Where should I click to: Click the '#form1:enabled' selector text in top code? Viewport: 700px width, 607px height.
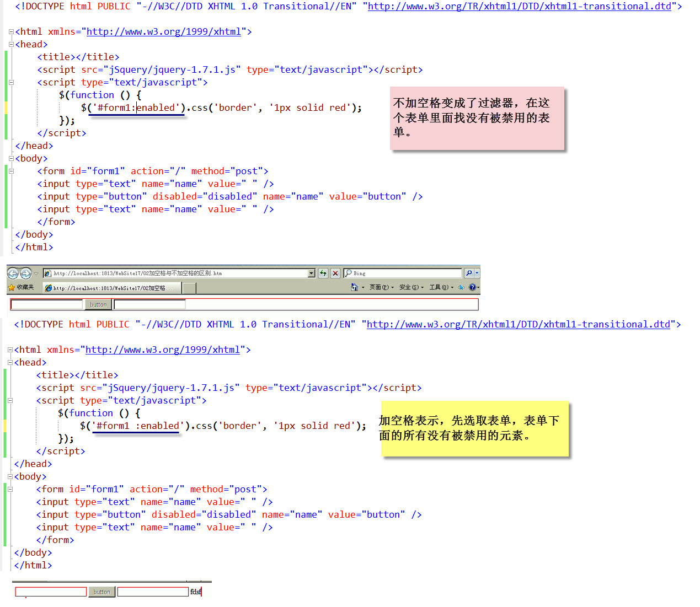(x=136, y=108)
